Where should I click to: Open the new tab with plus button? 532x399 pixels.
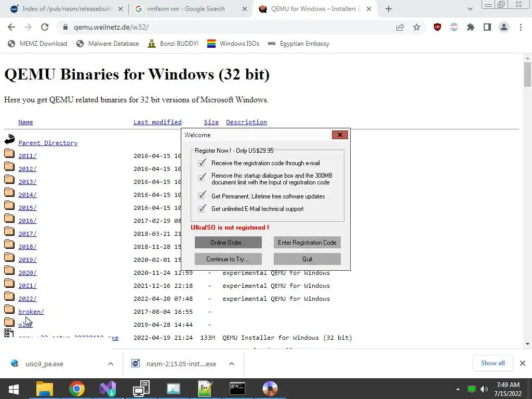389,9
